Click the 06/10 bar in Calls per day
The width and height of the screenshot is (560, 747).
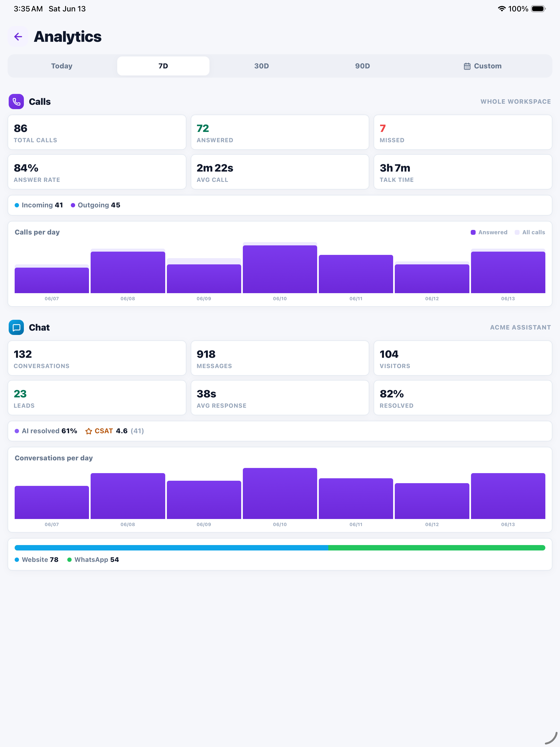pyautogui.click(x=280, y=268)
